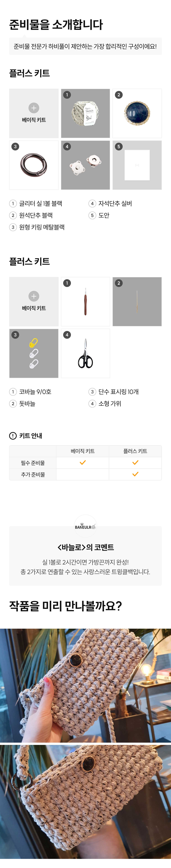Image resolution: width=171 pixels, height=868 pixels.
Task: Click the plus icon in first 베이직 키트 tile
Action: click(x=34, y=108)
